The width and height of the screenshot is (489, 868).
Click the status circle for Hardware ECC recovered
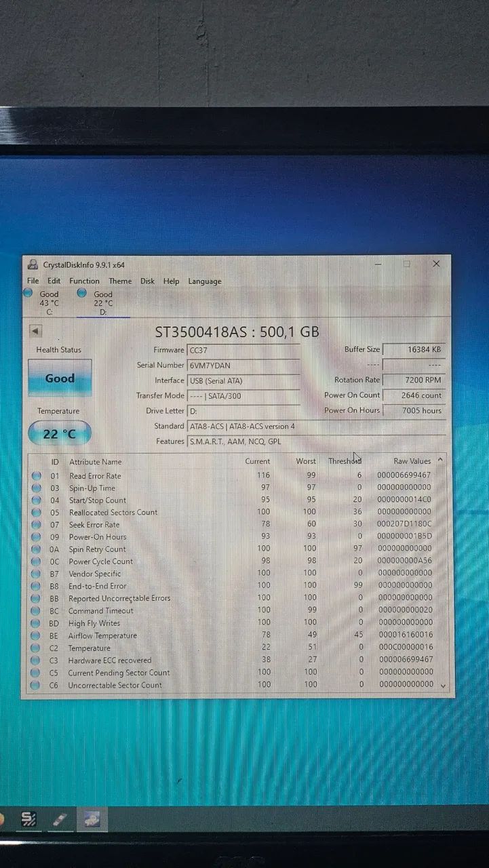point(36,660)
